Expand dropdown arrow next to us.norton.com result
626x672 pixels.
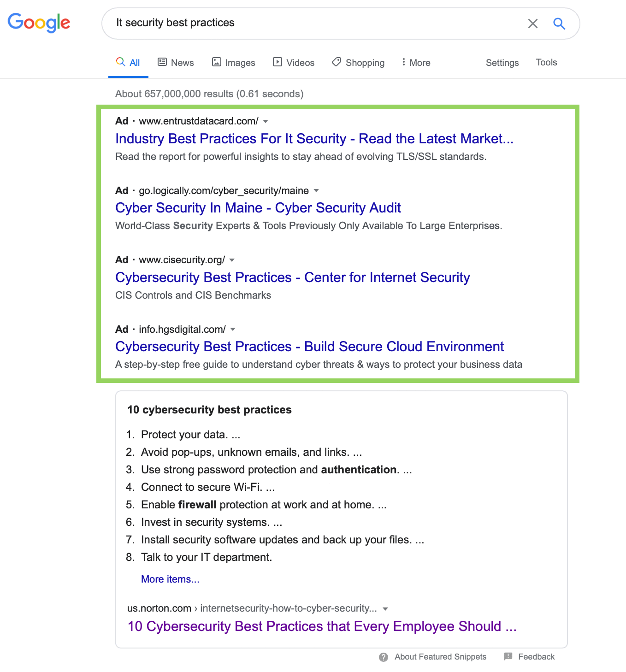(x=385, y=609)
